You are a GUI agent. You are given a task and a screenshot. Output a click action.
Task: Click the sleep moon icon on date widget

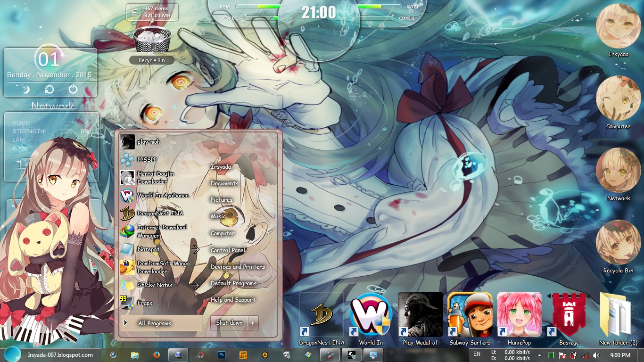click(x=26, y=89)
